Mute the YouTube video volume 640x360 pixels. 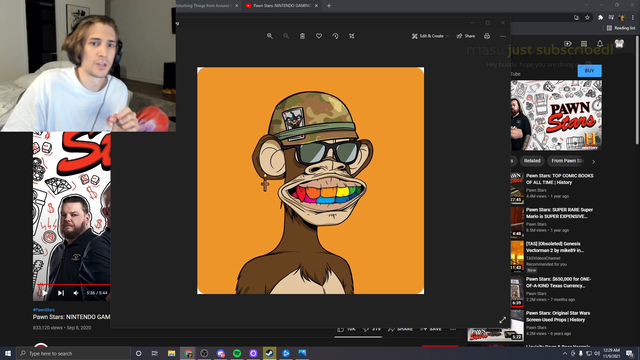click(76, 293)
